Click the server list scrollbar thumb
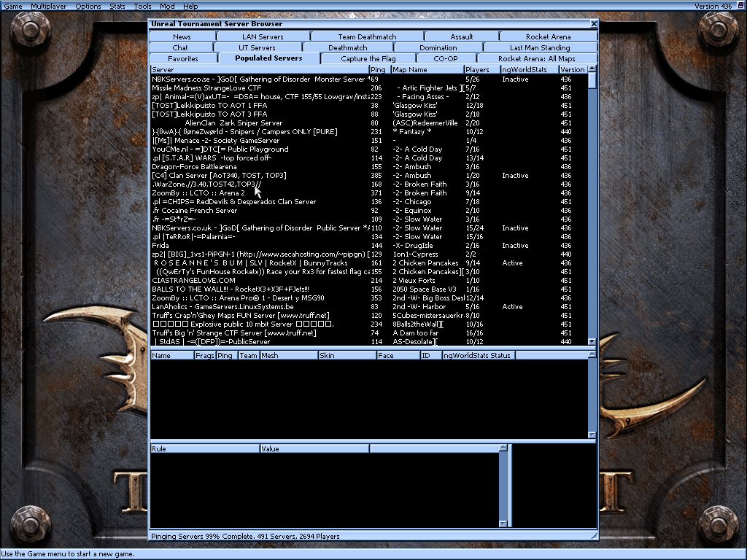747x560 pixels. click(592, 81)
